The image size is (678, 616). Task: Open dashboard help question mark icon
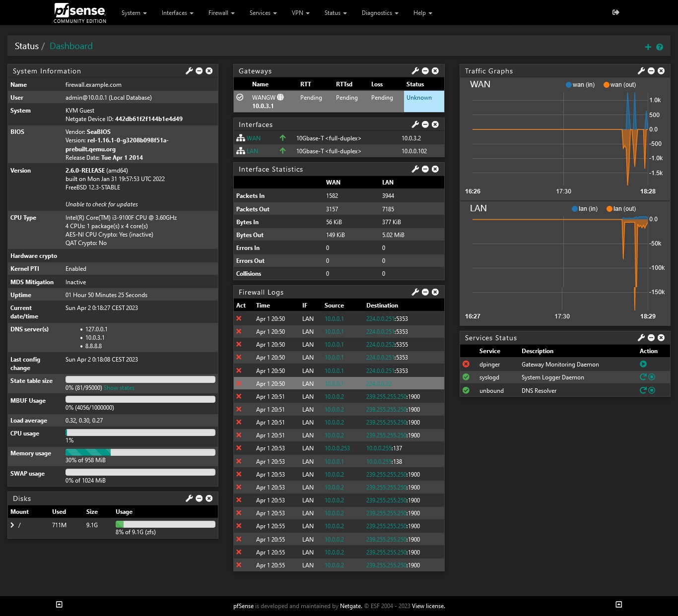660,47
